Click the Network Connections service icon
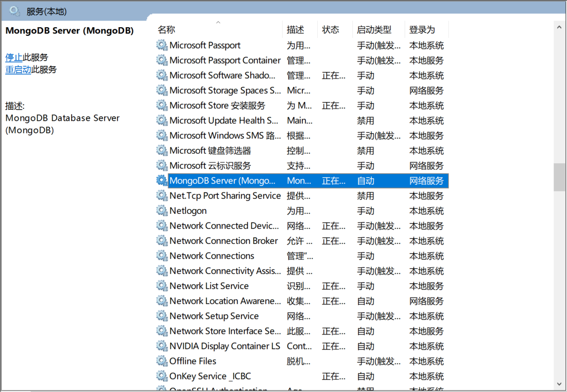The height and width of the screenshot is (392, 567). [162, 256]
